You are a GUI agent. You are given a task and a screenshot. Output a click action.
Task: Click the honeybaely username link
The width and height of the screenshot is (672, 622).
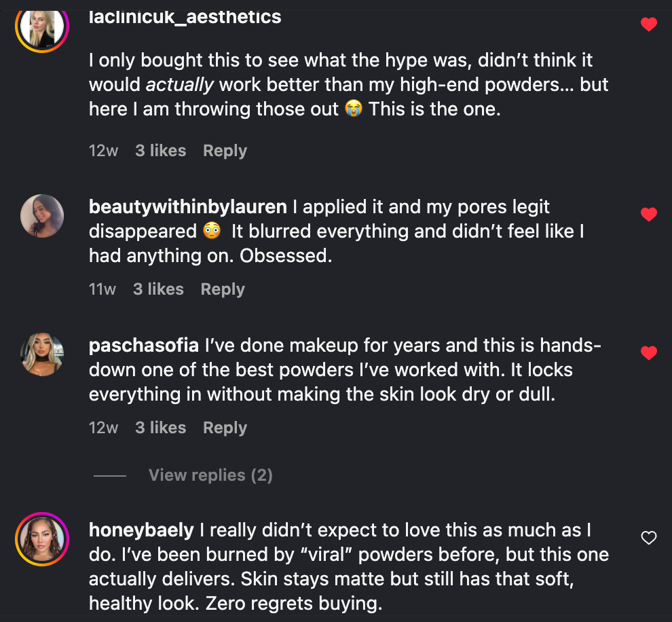[141, 530]
